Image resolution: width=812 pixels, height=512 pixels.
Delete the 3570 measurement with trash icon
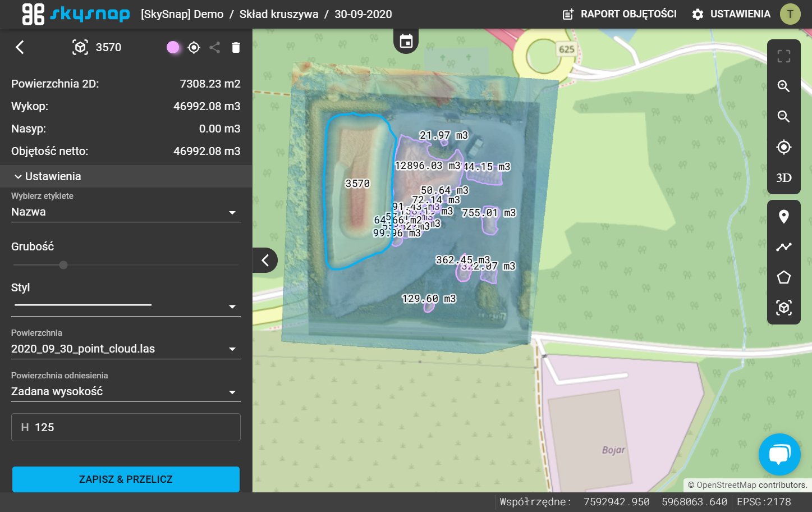click(236, 47)
